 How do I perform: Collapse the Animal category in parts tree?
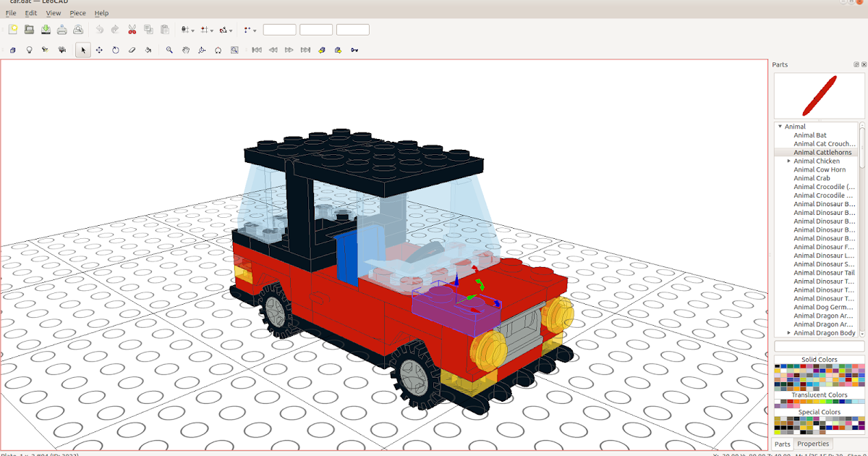click(x=780, y=127)
